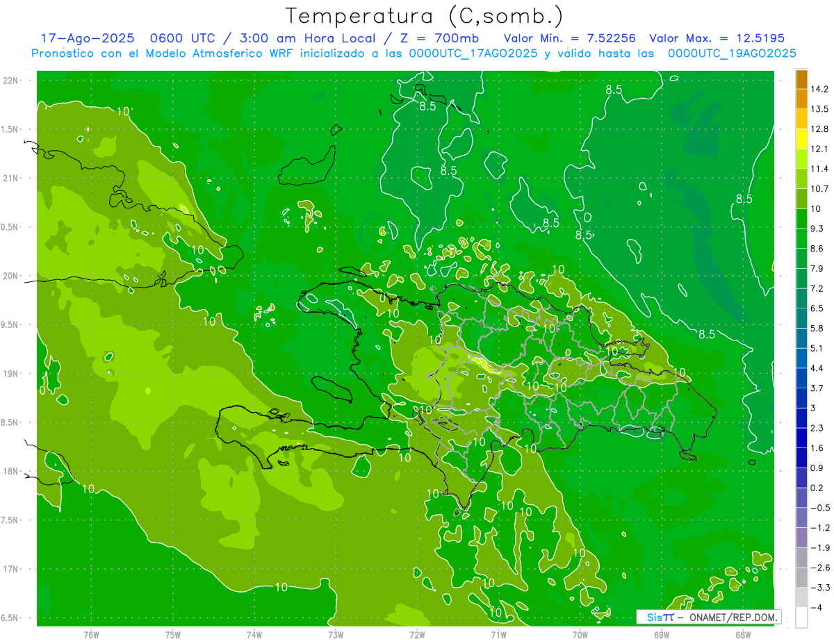Click the 73W longitude axis label
Screen dimensions: 834x644
pos(336,635)
